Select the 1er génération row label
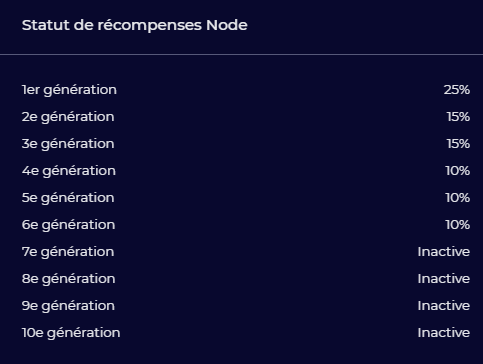Viewport: 483px width, 364px height. click(69, 90)
